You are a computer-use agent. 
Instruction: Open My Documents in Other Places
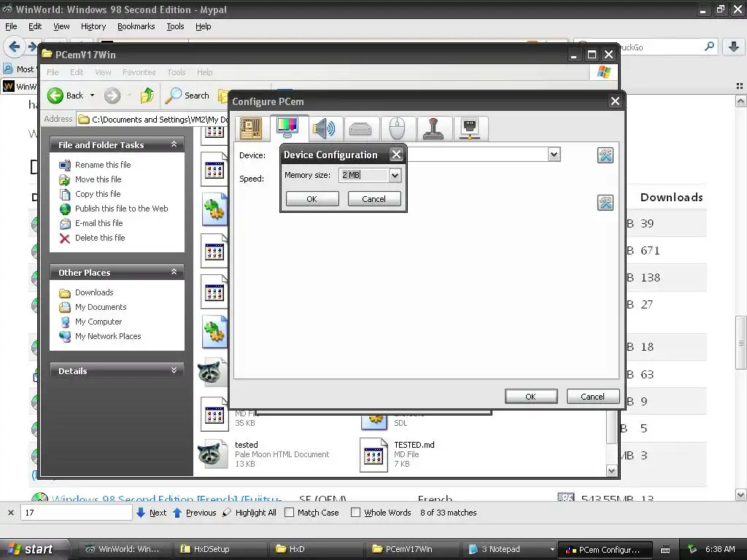click(x=101, y=307)
